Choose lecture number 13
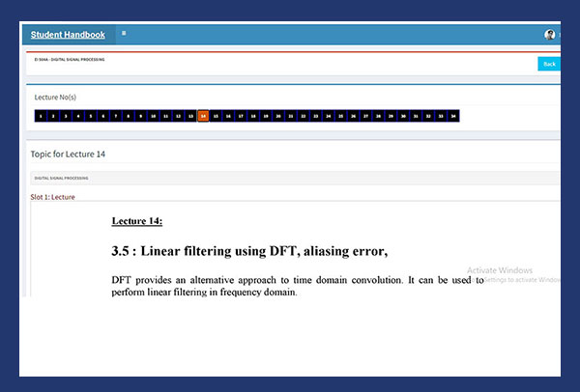 (x=191, y=116)
